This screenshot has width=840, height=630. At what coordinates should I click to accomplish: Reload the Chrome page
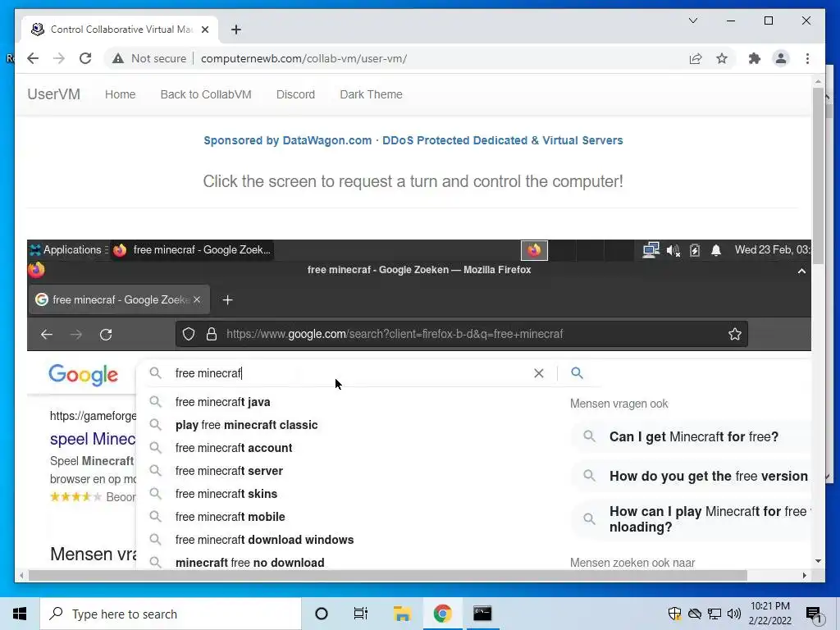pos(85,58)
